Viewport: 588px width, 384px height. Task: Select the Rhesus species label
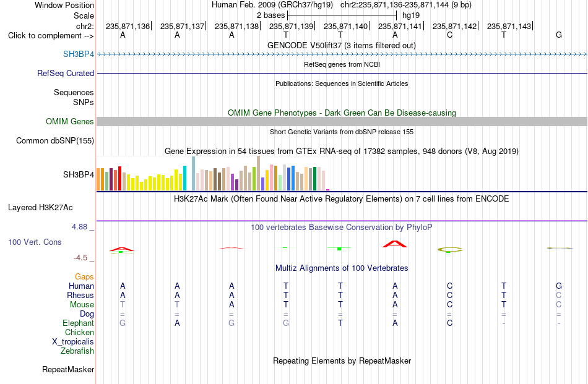[x=80, y=295]
